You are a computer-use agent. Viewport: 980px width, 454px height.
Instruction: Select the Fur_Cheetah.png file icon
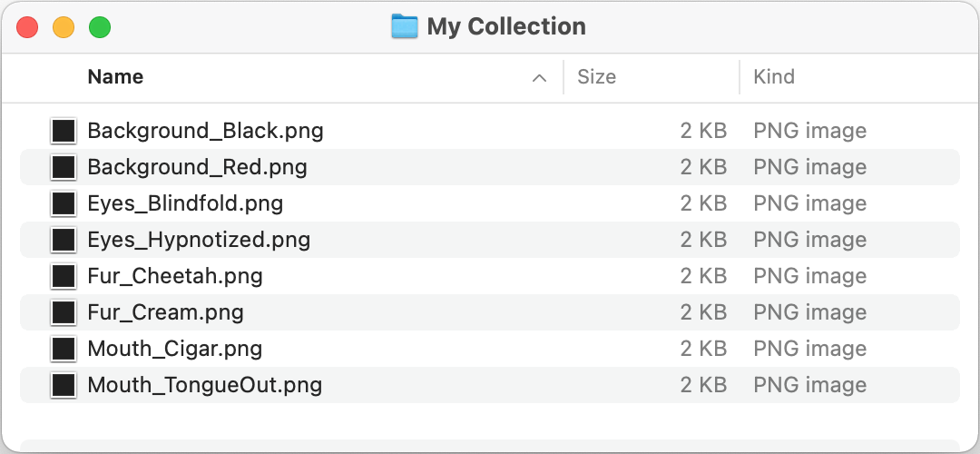[64, 276]
